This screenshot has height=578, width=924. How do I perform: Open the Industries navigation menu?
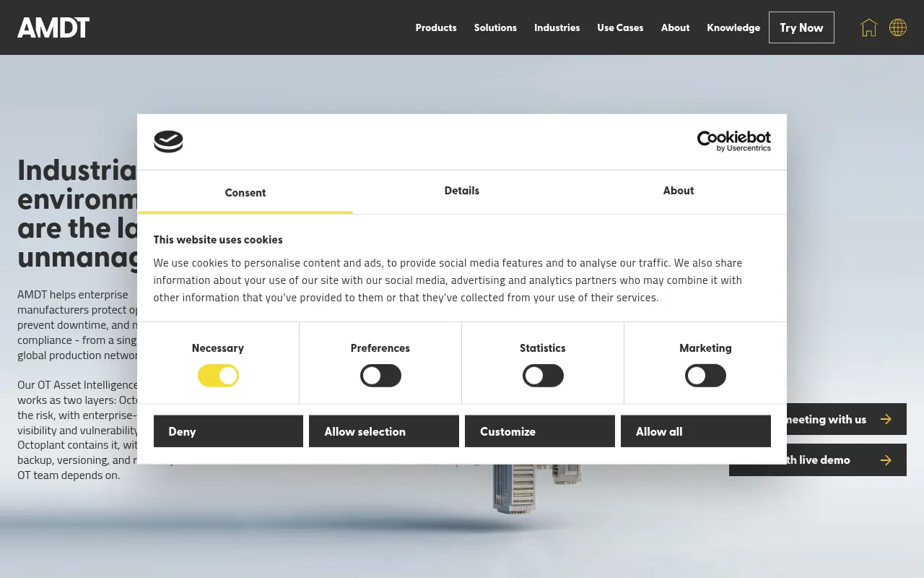pos(557,27)
